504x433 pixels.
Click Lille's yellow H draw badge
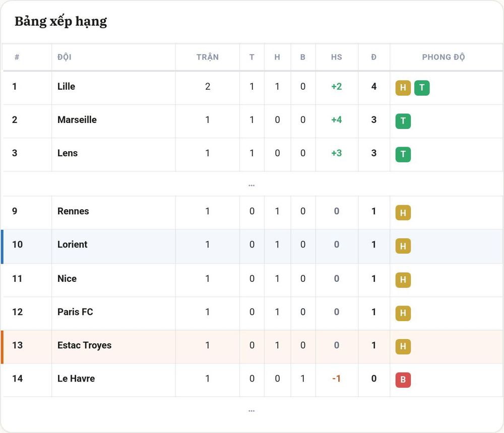[x=403, y=88]
